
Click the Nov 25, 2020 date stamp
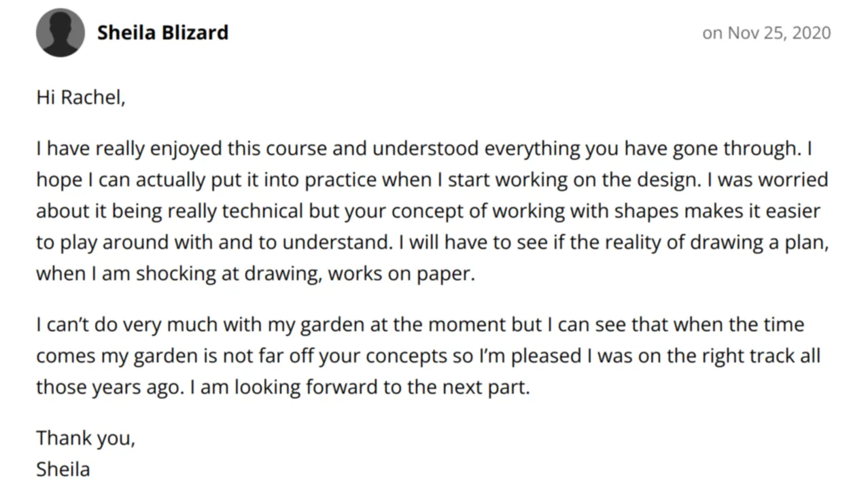pyautogui.click(x=766, y=33)
